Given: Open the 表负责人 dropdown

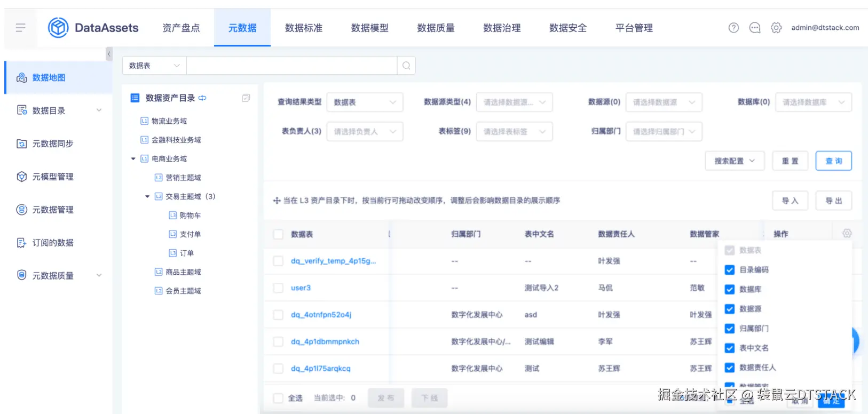Looking at the screenshot, I should pos(365,131).
